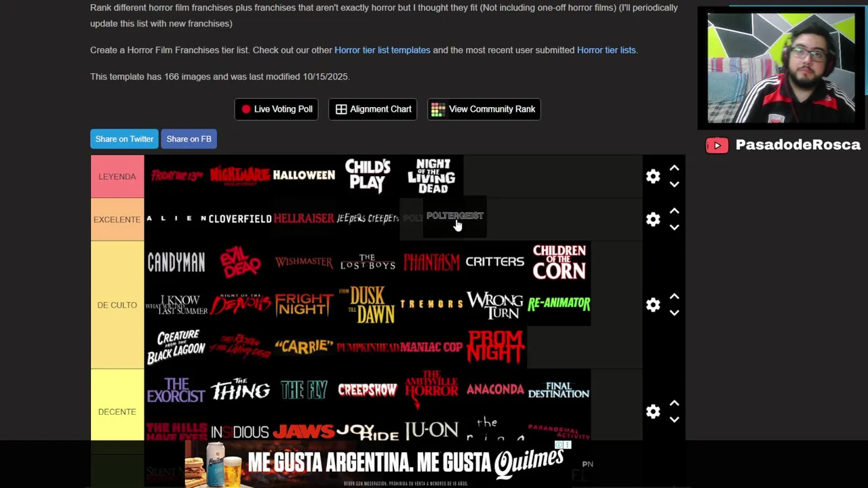The image size is (868, 488).
Task: Select The Lost Boys image
Action: (x=368, y=262)
